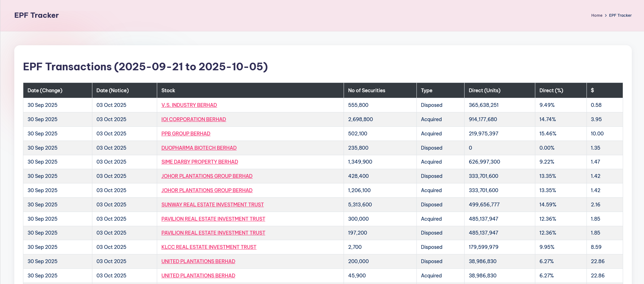The image size is (644, 284).
Task: Open UNITED PLANTATIONS link with 200,000 securities
Action: coord(198,261)
